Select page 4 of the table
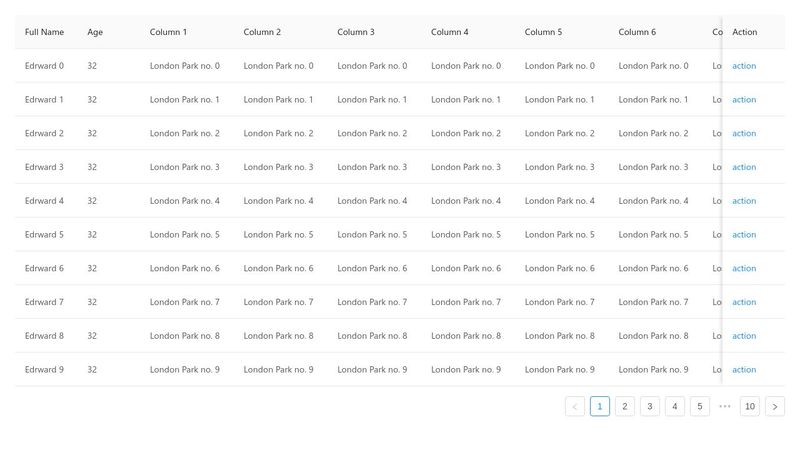 tap(674, 407)
